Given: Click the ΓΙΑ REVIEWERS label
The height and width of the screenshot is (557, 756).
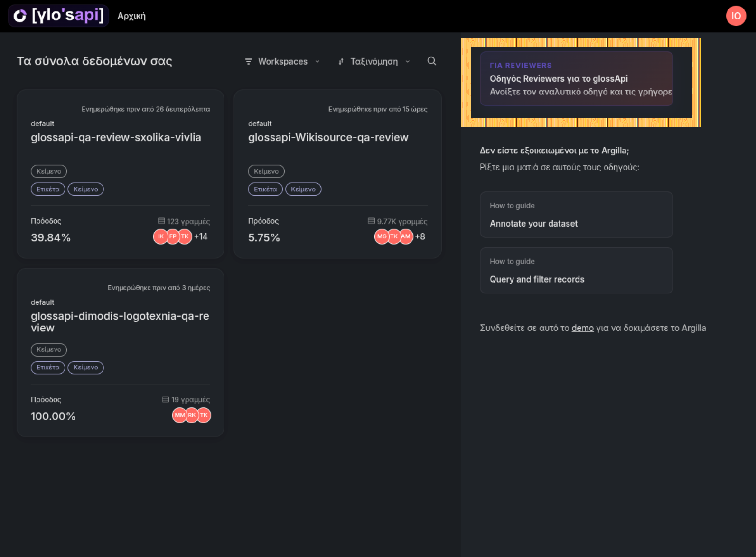Looking at the screenshot, I should coord(521,66).
